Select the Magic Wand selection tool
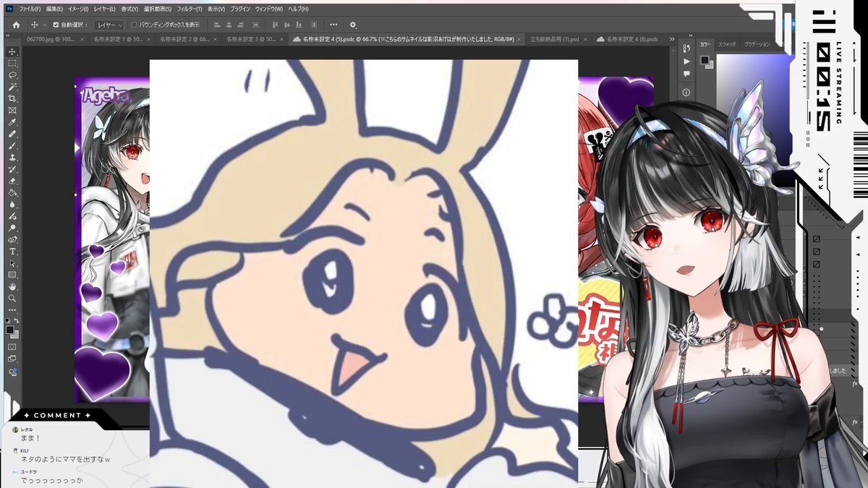Screen dimensions: 868x488 click(12, 87)
